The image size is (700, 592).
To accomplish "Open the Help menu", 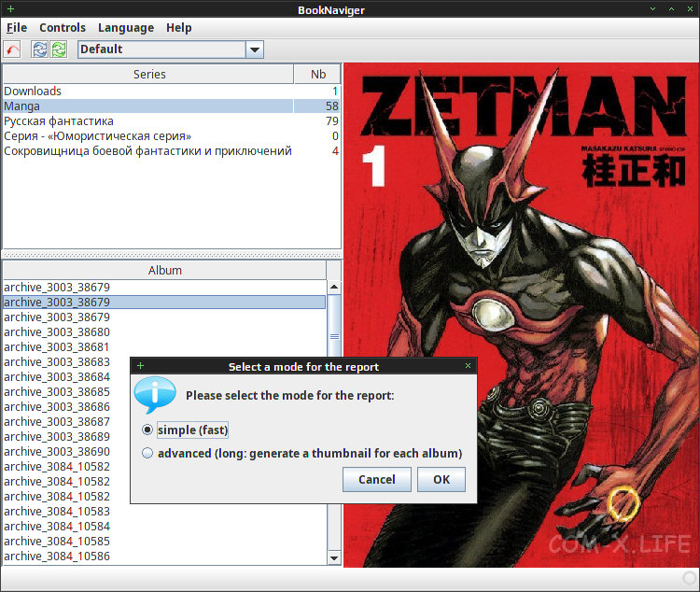I will tap(179, 28).
